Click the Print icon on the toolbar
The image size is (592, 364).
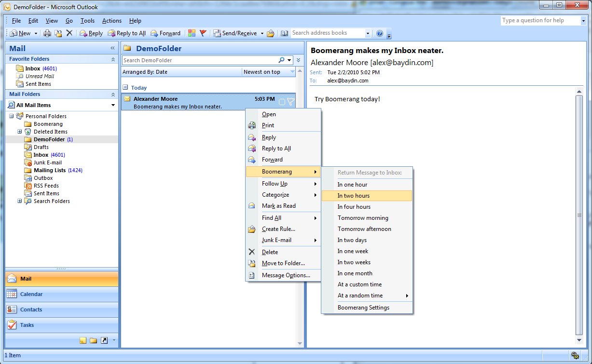[47, 33]
